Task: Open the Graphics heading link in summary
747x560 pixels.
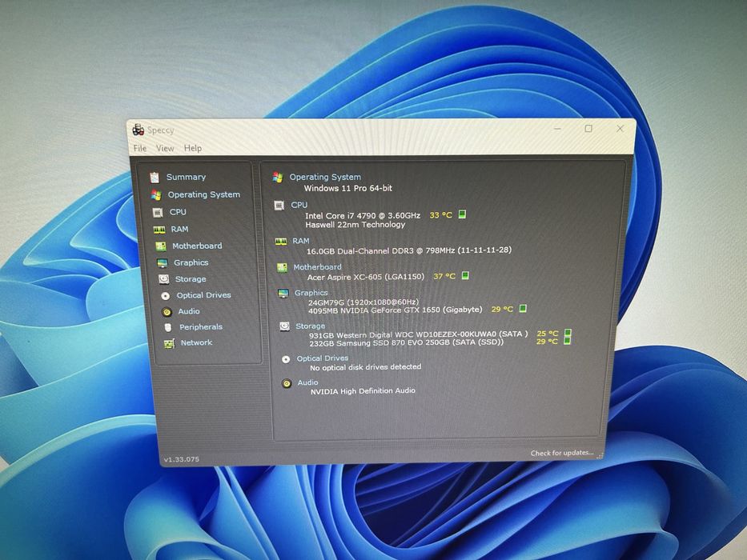Action: tap(311, 293)
